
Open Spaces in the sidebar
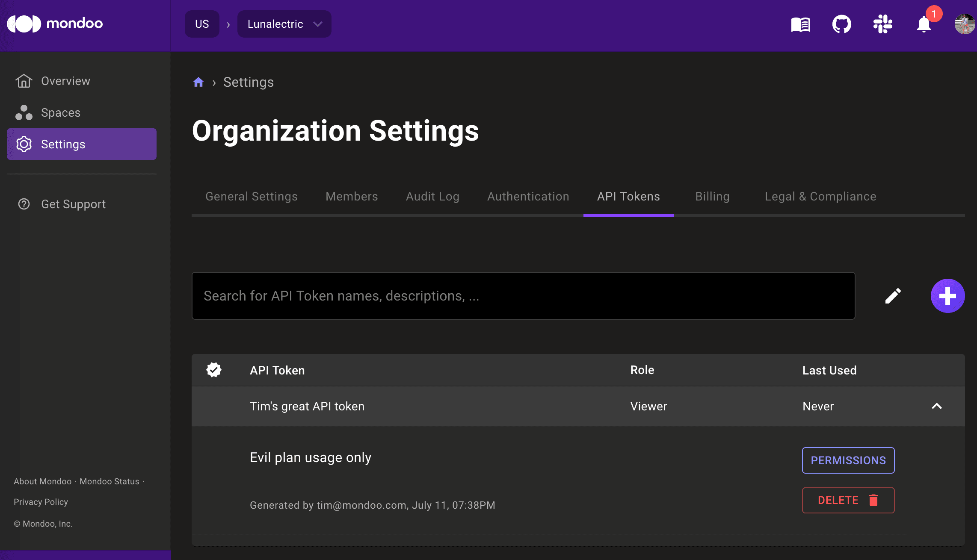point(61,112)
